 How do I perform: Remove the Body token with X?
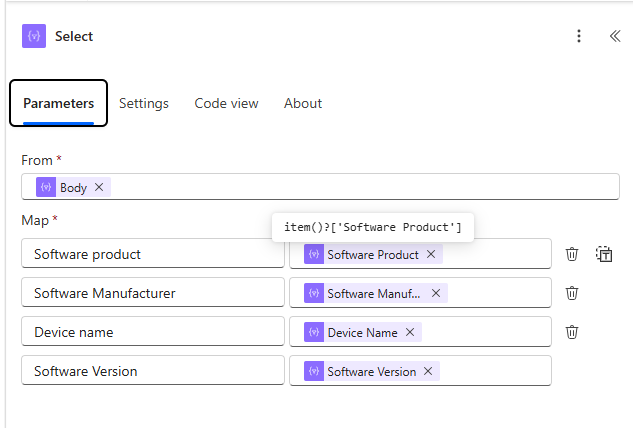coord(99,187)
